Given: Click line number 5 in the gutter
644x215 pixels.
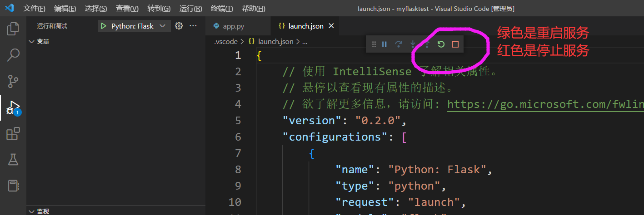Looking at the screenshot, I should pyautogui.click(x=238, y=121).
